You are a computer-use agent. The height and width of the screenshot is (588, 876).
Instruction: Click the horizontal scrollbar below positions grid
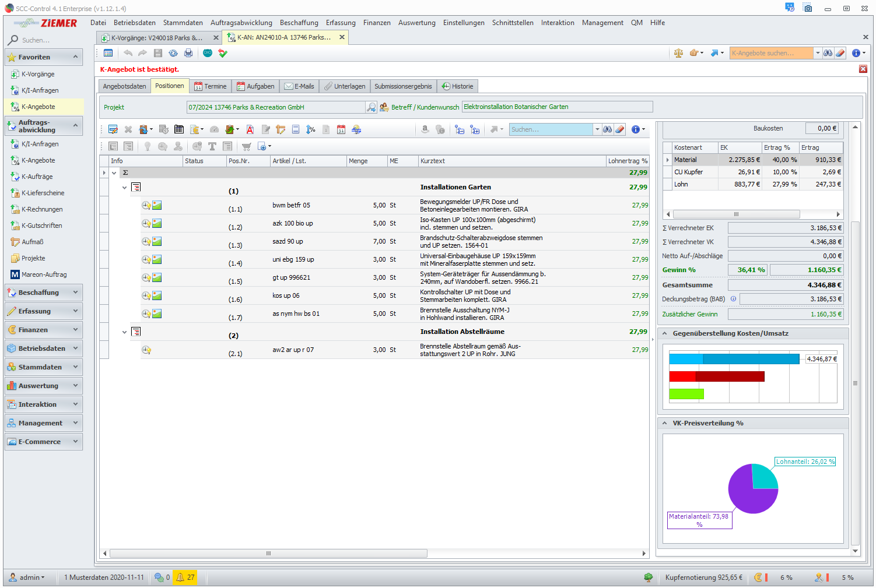coord(268,554)
